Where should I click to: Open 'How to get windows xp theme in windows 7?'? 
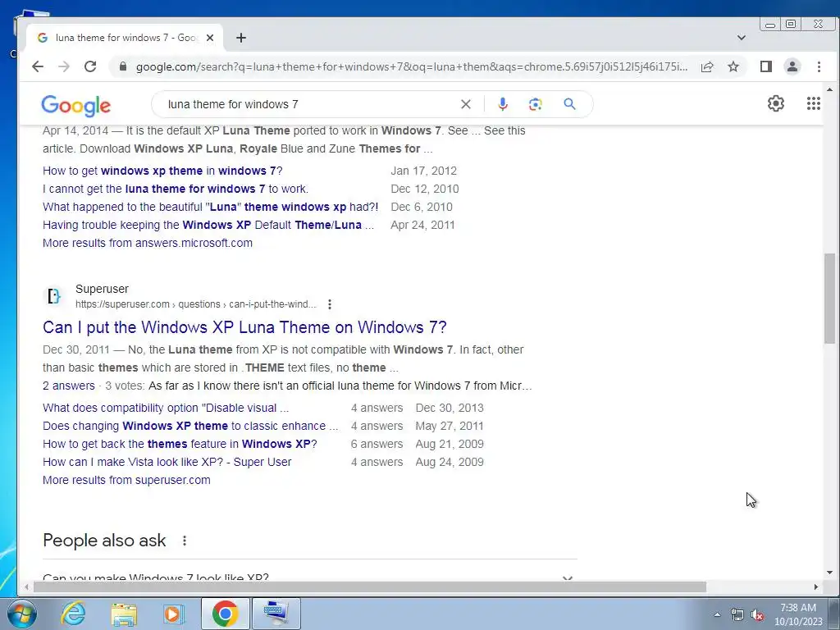click(162, 171)
